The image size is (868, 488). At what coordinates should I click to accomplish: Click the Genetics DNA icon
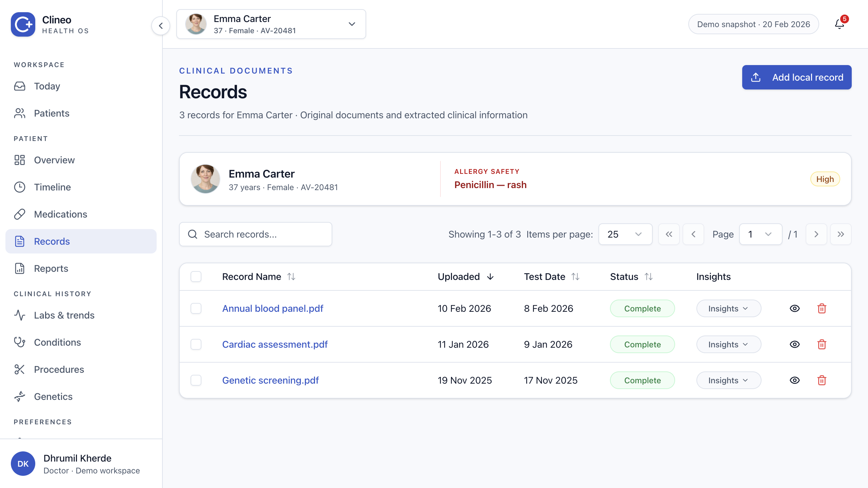click(x=20, y=396)
